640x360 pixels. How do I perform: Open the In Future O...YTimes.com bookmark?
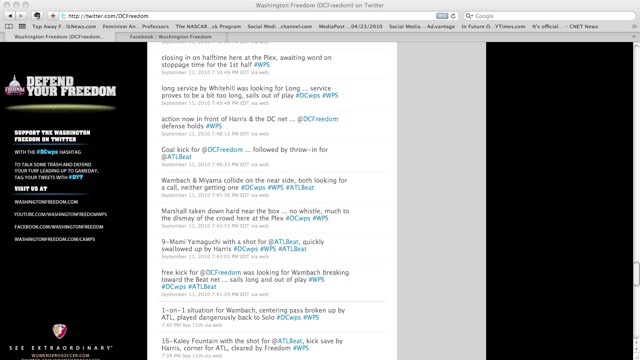point(493,27)
